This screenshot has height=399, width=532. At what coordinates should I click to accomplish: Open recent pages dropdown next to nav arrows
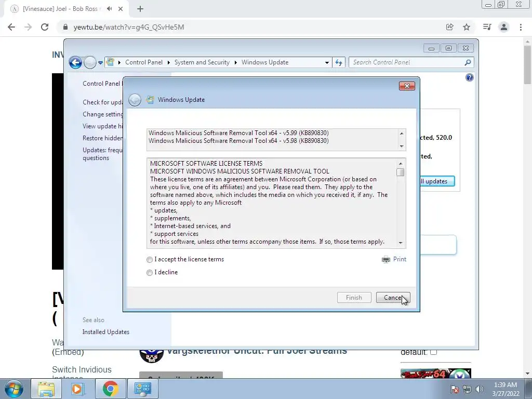(x=100, y=63)
